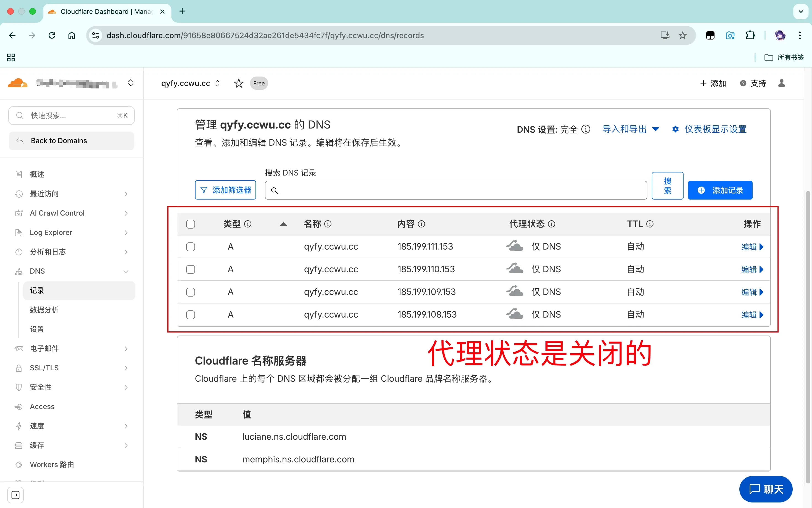The width and height of the screenshot is (812, 508).
Task: Check the select-all records checkbox
Action: pos(190,224)
